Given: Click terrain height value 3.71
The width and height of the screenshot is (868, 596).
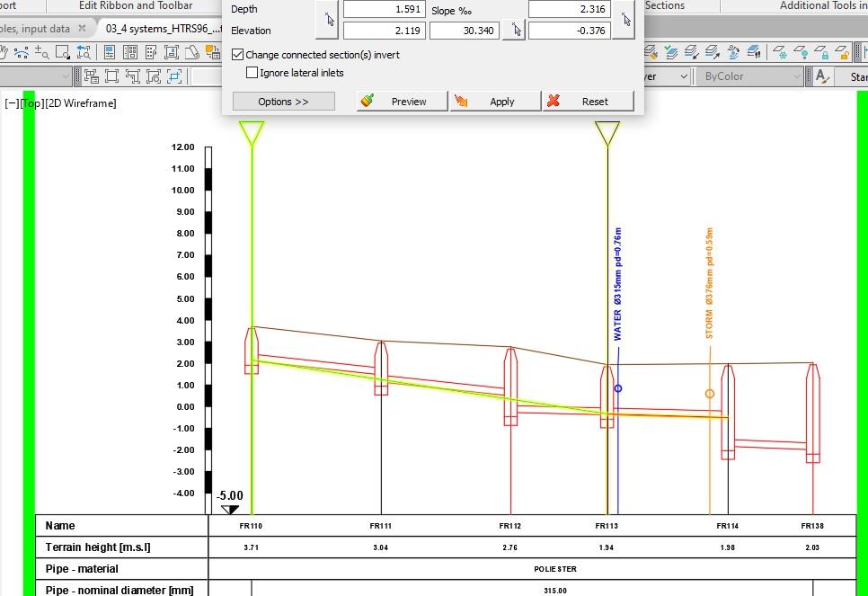Looking at the screenshot, I should 252,547.
